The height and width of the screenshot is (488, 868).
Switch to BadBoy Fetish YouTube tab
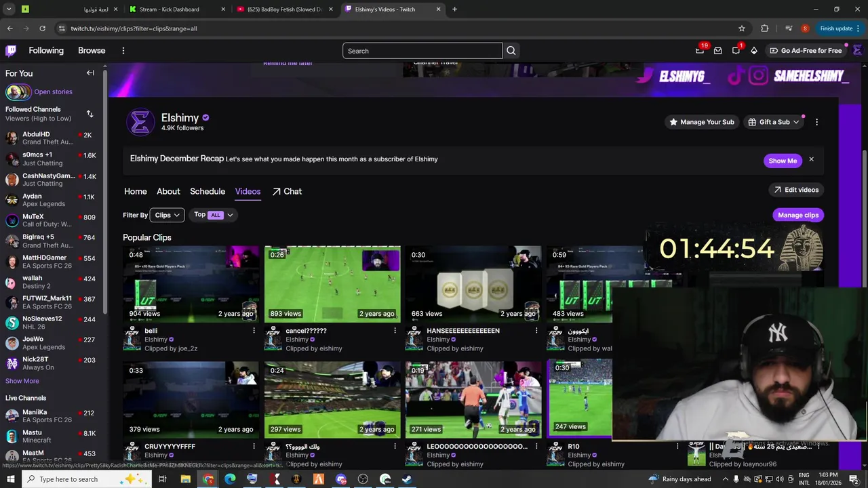[x=285, y=9]
